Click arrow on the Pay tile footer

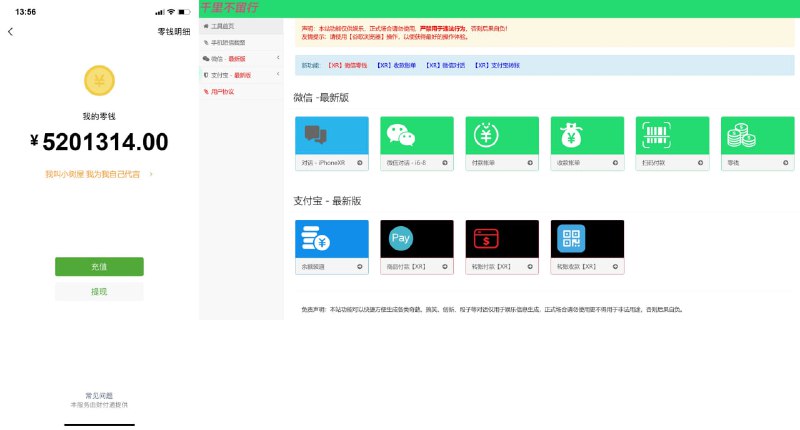coord(445,266)
